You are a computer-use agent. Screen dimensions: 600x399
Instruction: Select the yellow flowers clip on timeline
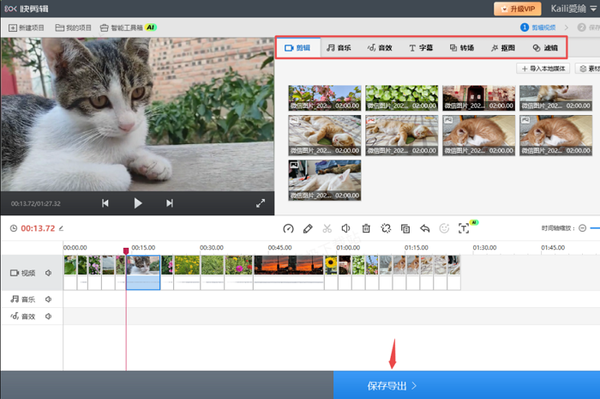(x=187, y=272)
